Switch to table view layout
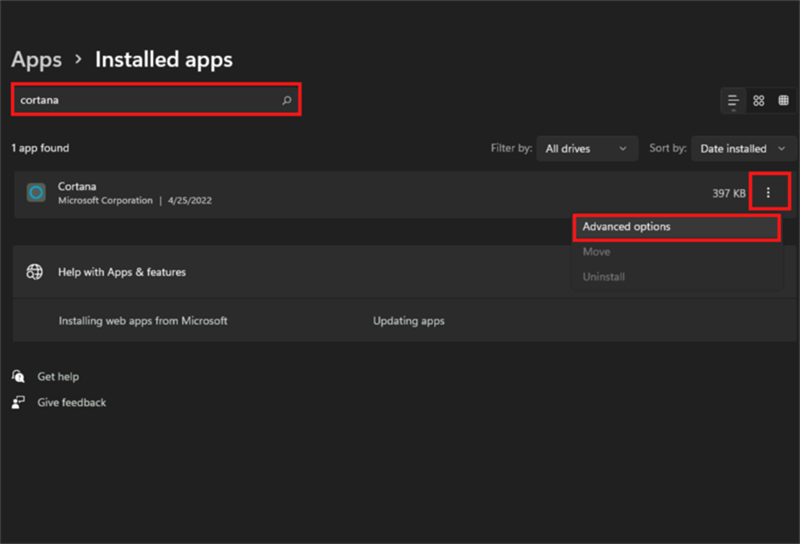The width and height of the screenshot is (800, 544). click(783, 101)
